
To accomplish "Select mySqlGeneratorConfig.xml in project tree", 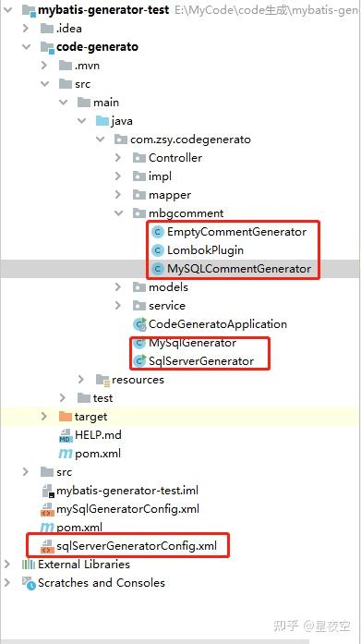I will click(x=127, y=509).
